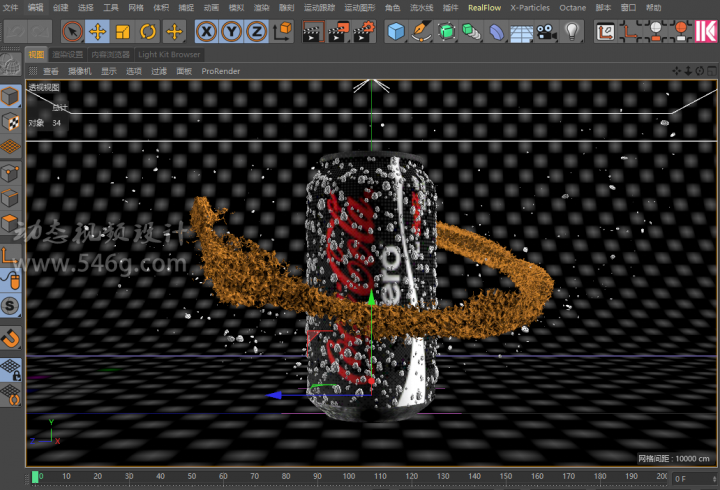Open the X-Particles menu
This screenshot has height=490, width=720.
pos(530,7)
